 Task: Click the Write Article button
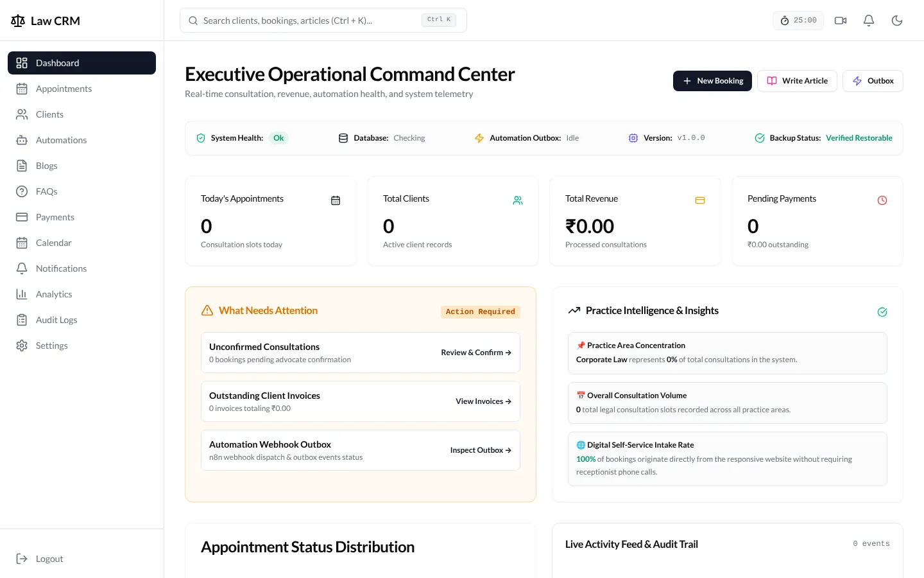click(x=797, y=81)
